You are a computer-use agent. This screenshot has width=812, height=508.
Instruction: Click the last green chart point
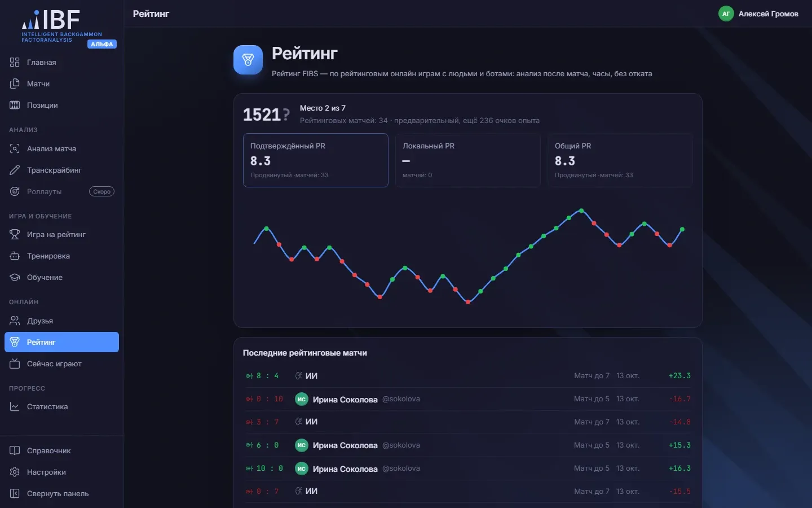click(x=682, y=229)
